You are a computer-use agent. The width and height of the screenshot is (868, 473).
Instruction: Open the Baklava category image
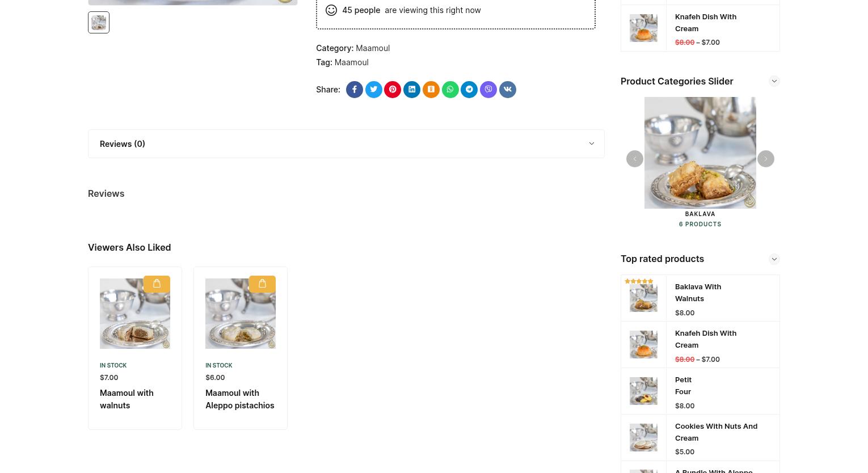(x=700, y=153)
